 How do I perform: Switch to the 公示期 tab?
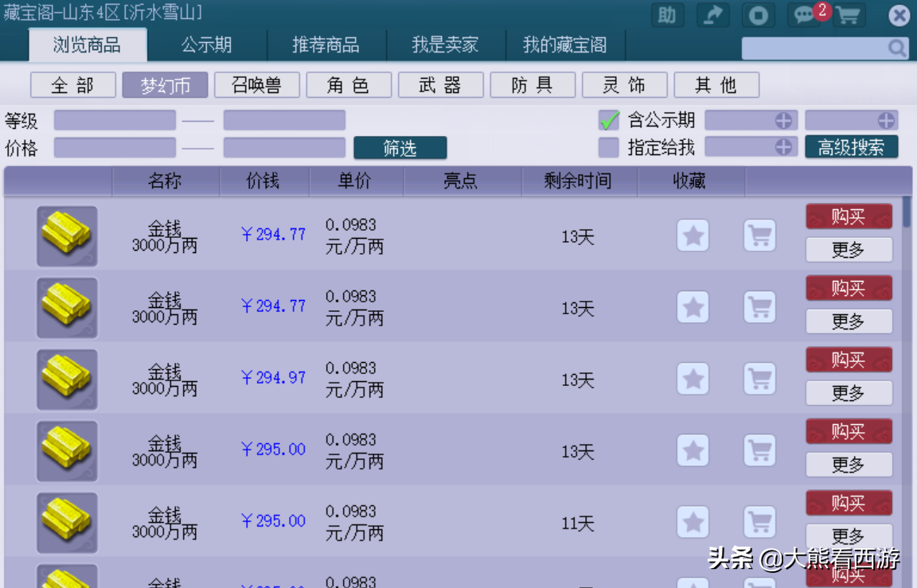[206, 45]
